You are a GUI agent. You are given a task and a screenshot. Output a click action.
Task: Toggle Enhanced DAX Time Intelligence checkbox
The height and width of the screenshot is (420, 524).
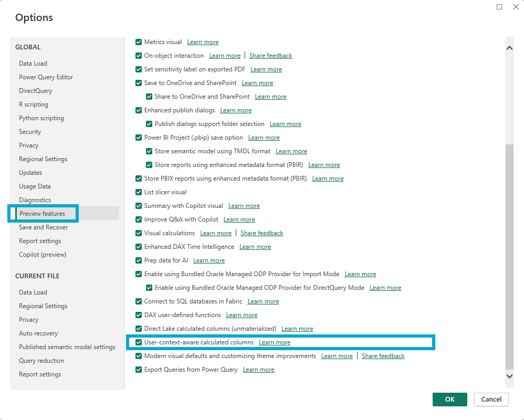139,247
